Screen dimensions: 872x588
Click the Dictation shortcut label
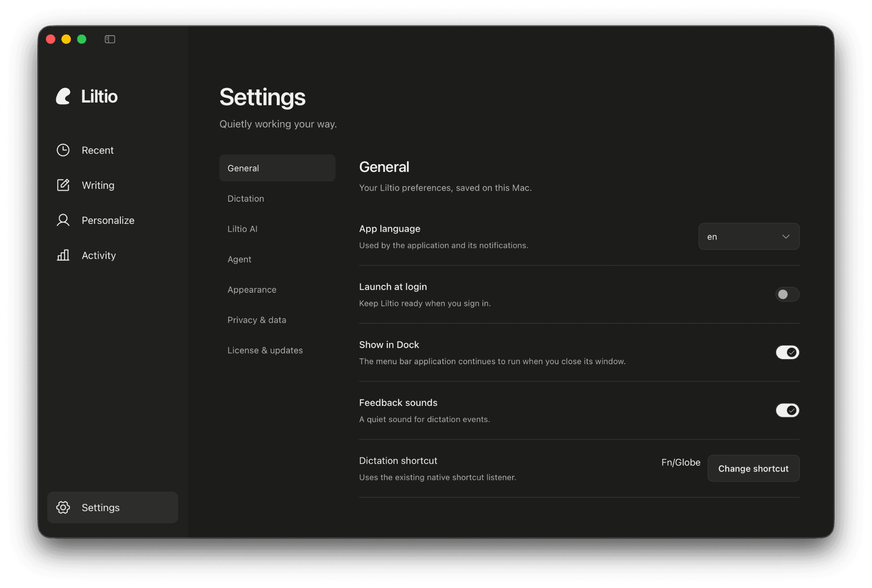[x=398, y=461]
